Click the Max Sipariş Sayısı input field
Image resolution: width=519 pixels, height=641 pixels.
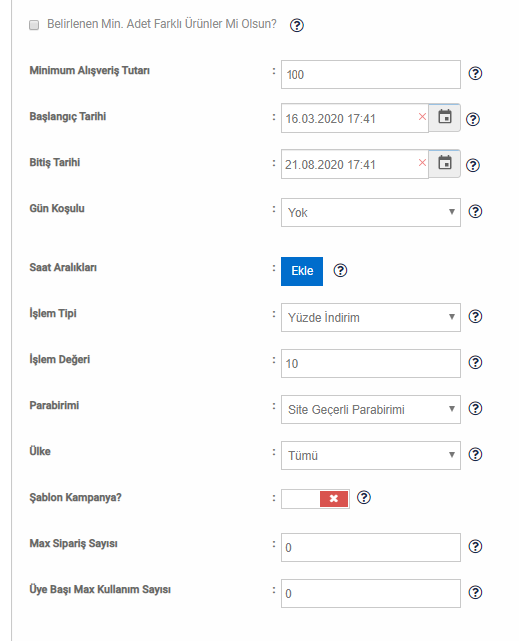(x=371, y=547)
